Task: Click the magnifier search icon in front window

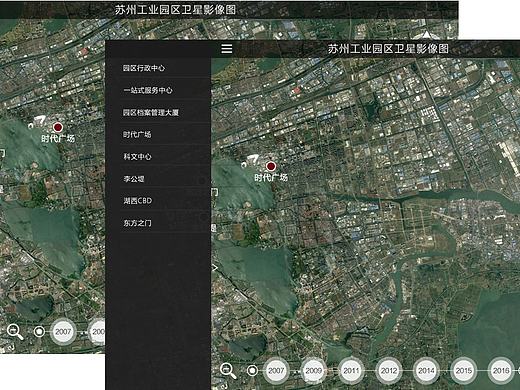Action: (x=228, y=370)
